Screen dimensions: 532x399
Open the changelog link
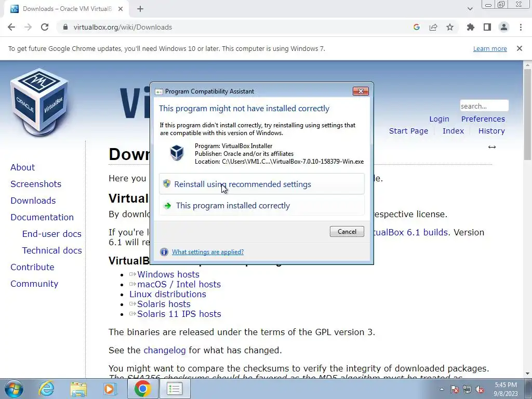(165, 350)
